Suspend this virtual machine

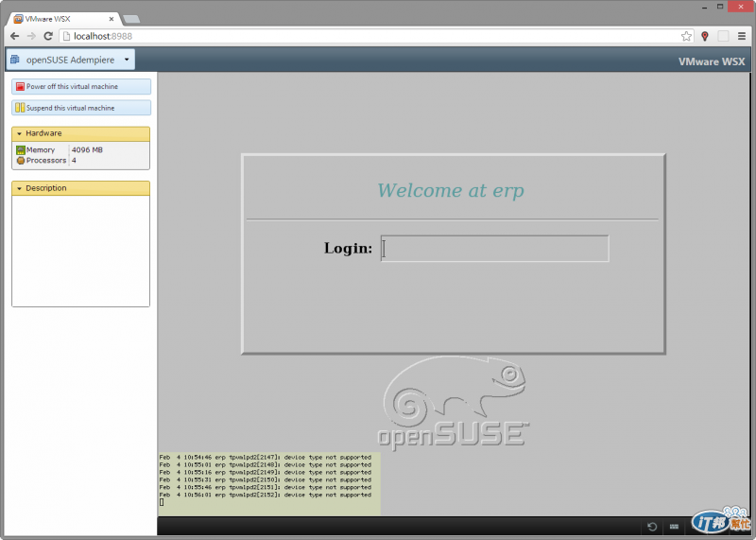click(x=81, y=108)
